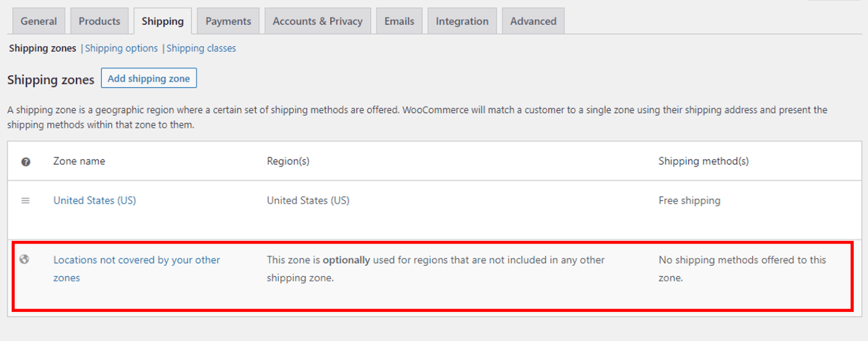
Task: View the Advanced settings tab
Action: pos(532,21)
